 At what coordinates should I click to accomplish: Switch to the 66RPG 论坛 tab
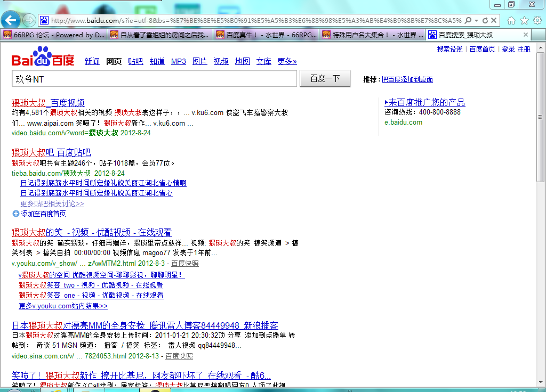(54, 35)
